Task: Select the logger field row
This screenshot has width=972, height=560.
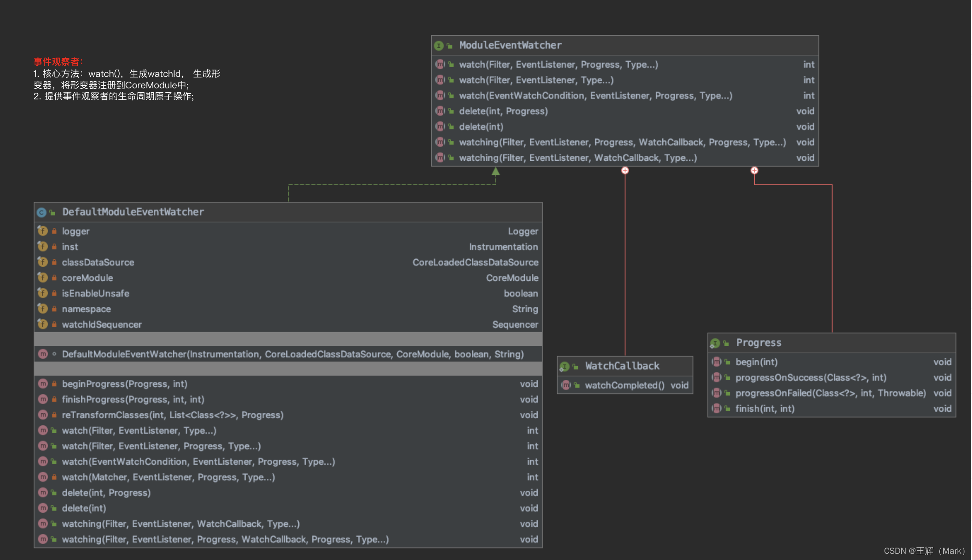Action: 288,231
